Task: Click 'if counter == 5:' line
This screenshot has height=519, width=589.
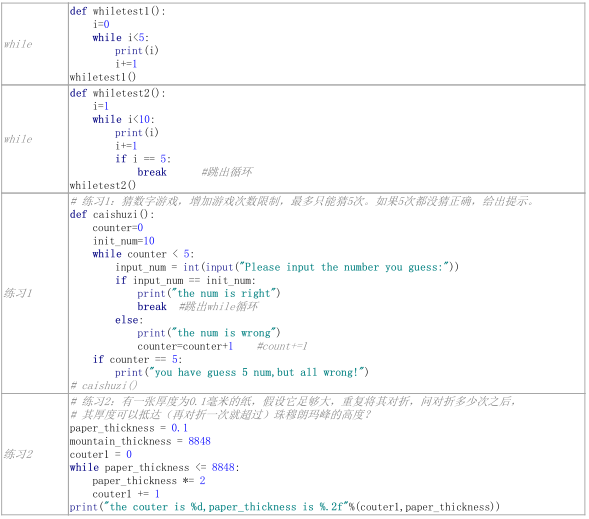Action: 137,360
